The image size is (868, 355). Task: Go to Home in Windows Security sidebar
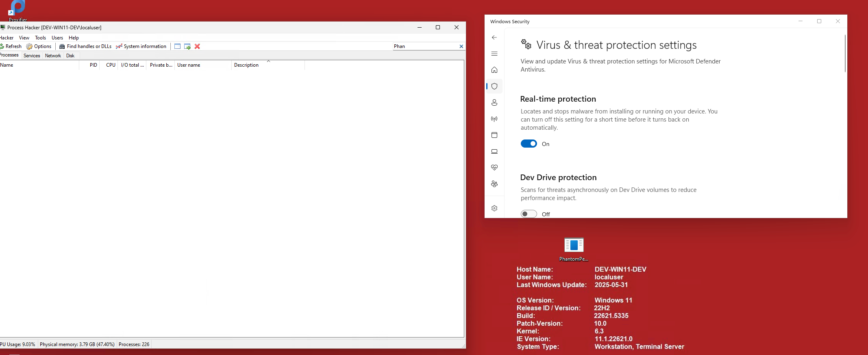pyautogui.click(x=494, y=70)
